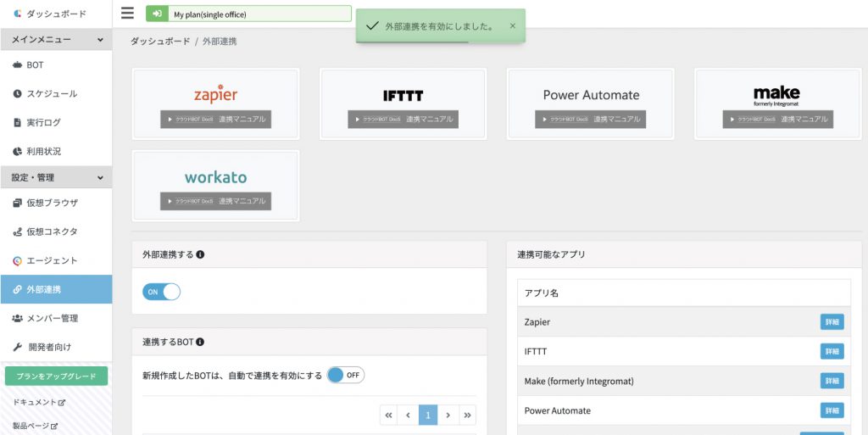Click the 連携可能なアプリ panel heading
868x435 pixels.
click(551, 254)
